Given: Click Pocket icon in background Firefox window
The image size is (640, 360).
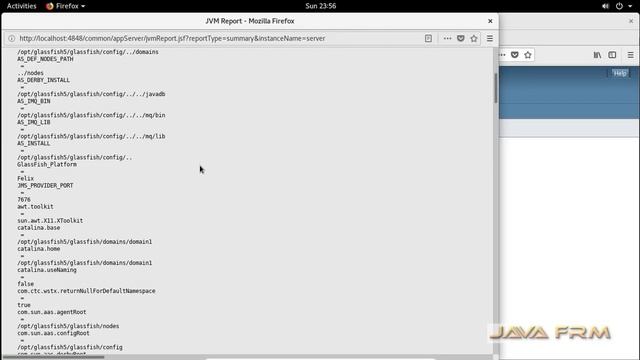Looking at the screenshot, I should click(515, 55).
